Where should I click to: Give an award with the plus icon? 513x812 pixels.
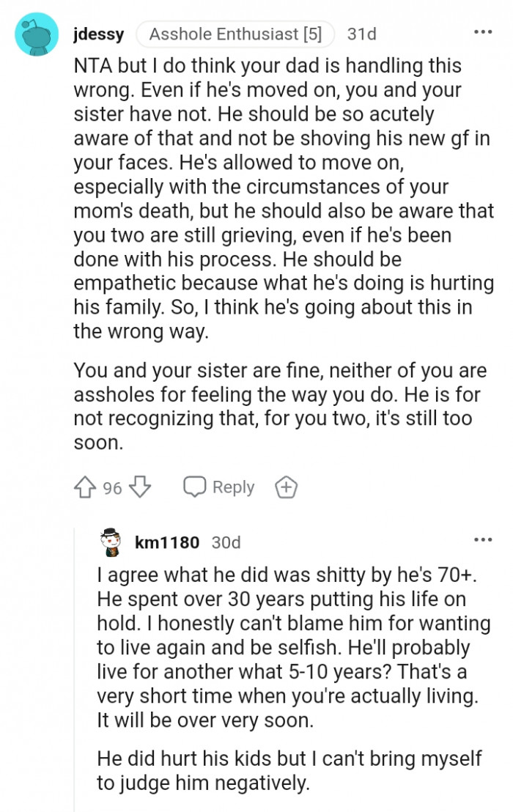point(286,487)
